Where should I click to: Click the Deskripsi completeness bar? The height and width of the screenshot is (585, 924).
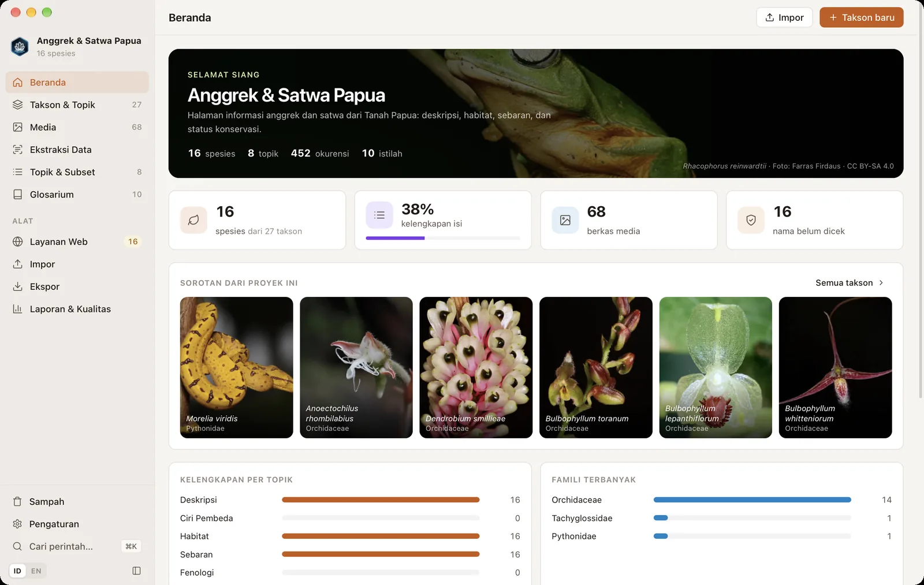tap(381, 500)
